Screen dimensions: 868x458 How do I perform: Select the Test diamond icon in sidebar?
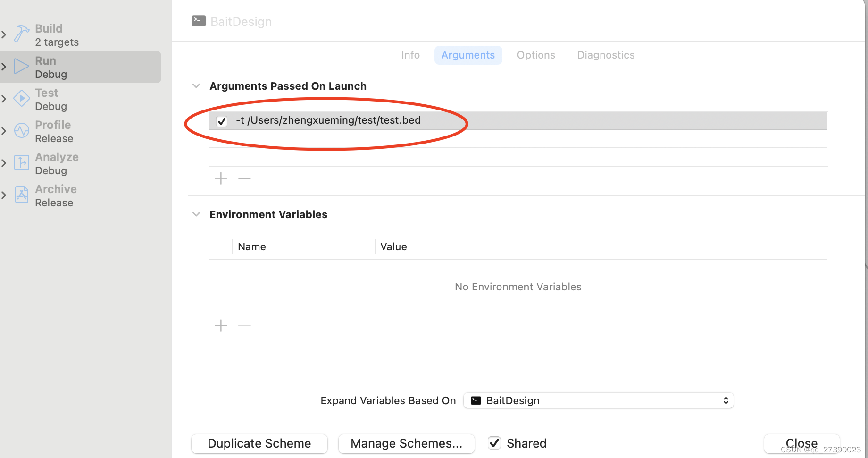click(21, 98)
